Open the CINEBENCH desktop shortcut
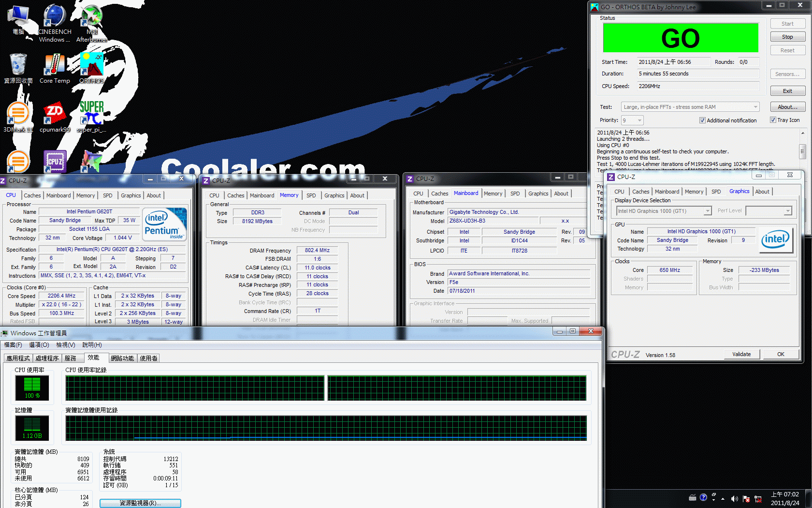 click(55, 23)
